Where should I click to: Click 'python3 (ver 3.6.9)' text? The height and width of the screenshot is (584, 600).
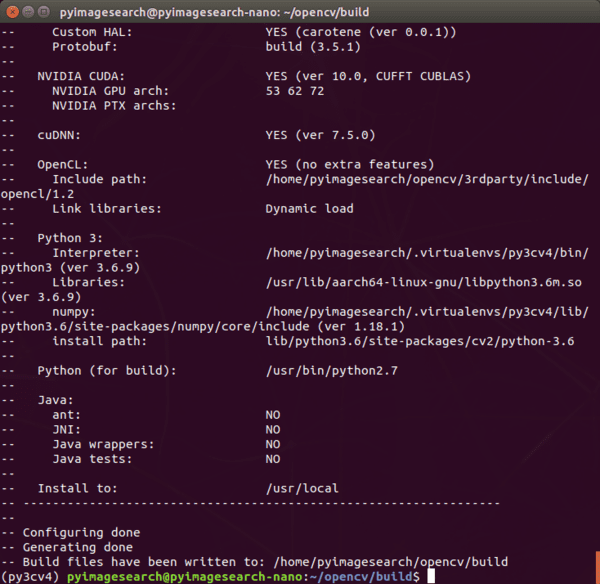(x=70, y=268)
